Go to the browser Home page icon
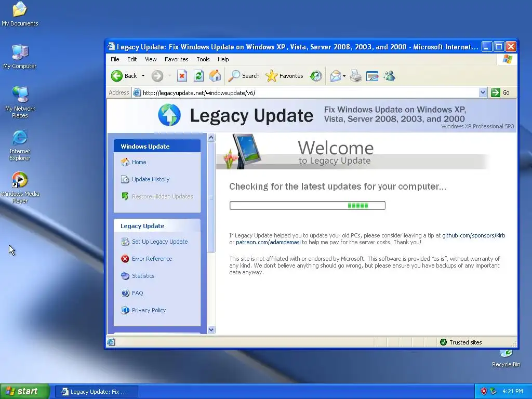Screen dimensions: 532x399 click(215, 76)
